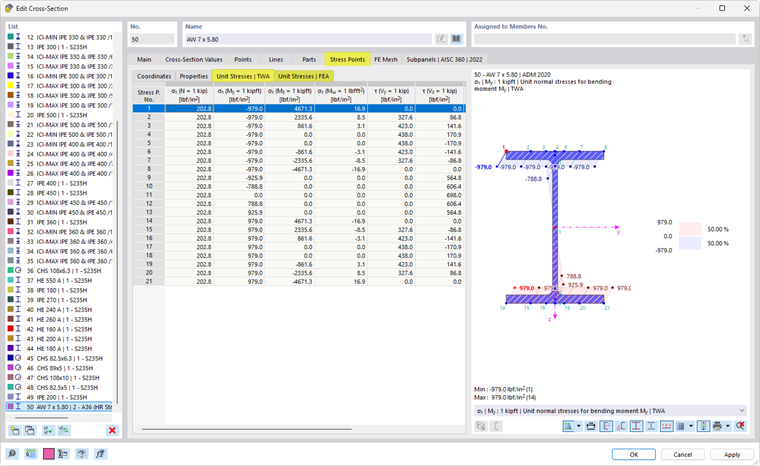Toggle the dimension values display icon
The width and height of the screenshot is (760, 466).
click(x=606, y=426)
